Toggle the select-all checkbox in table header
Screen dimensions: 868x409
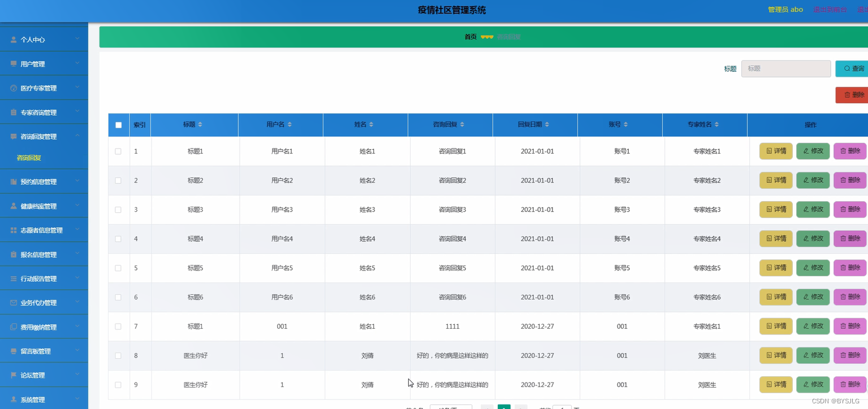118,125
